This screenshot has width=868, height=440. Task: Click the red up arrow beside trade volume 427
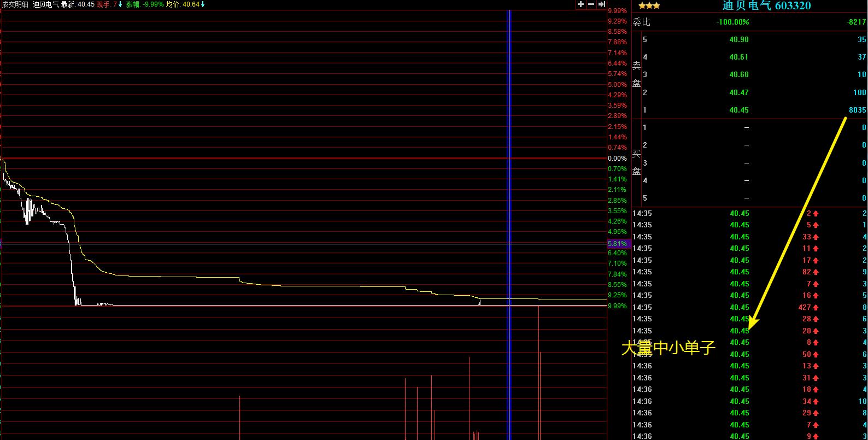point(816,308)
